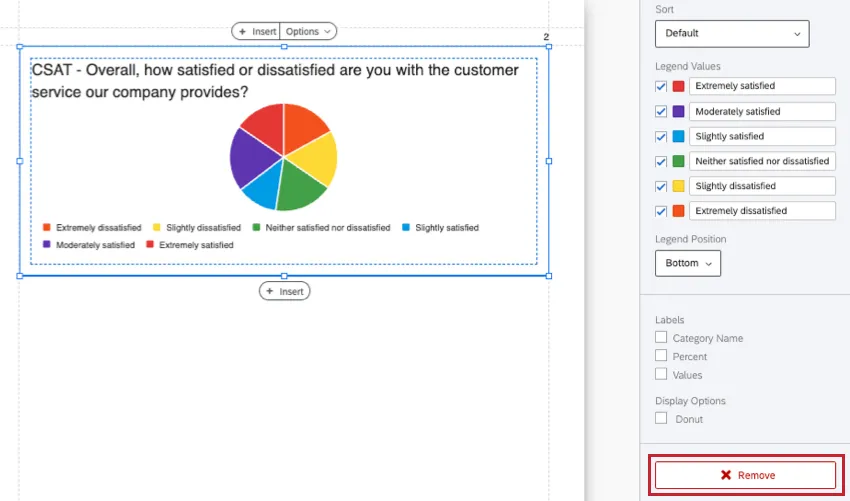Image resolution: width=850 pixels, height=501 pixels.
Task: Open red color swatch for Extremely satisfied
Action: [678, 86]
